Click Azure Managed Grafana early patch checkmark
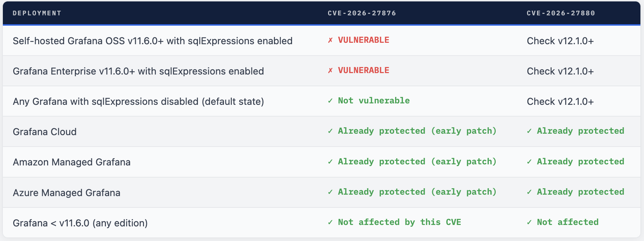The image size is (644, 241). pyautogui.click(x=330, y=192)
